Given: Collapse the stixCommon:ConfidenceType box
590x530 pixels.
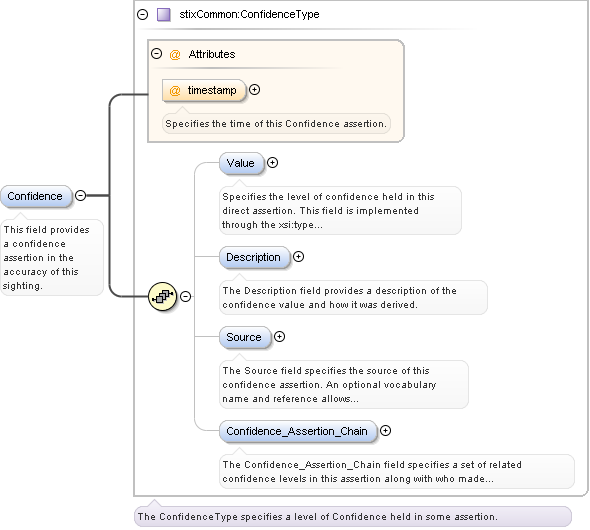Looking at the screenshot, I should (x=143, y=15).
